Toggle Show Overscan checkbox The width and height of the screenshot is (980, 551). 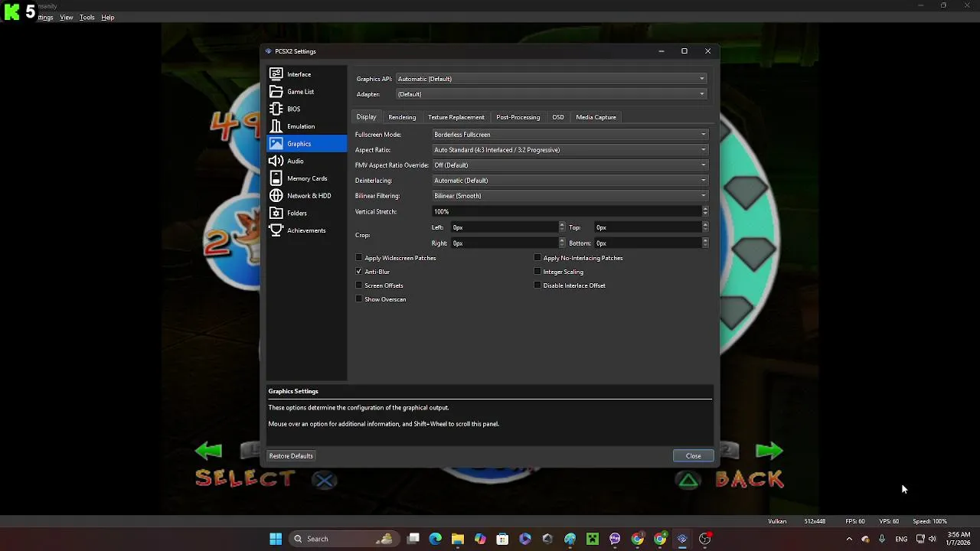tap(359, 299)
